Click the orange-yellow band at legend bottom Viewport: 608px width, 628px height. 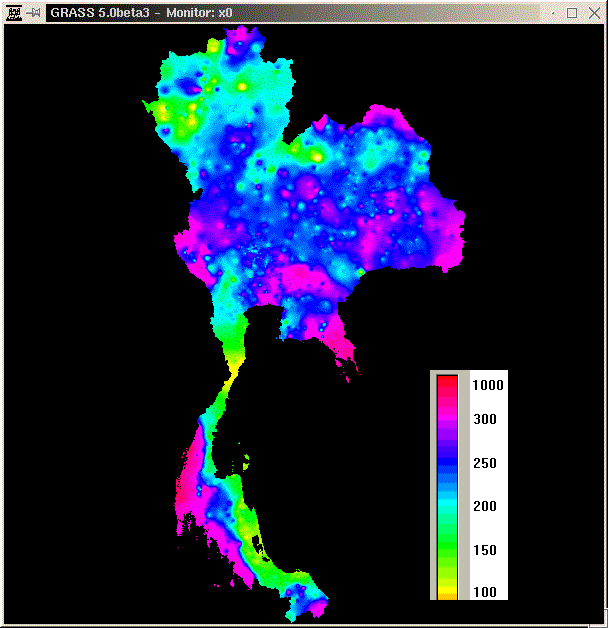448,592
